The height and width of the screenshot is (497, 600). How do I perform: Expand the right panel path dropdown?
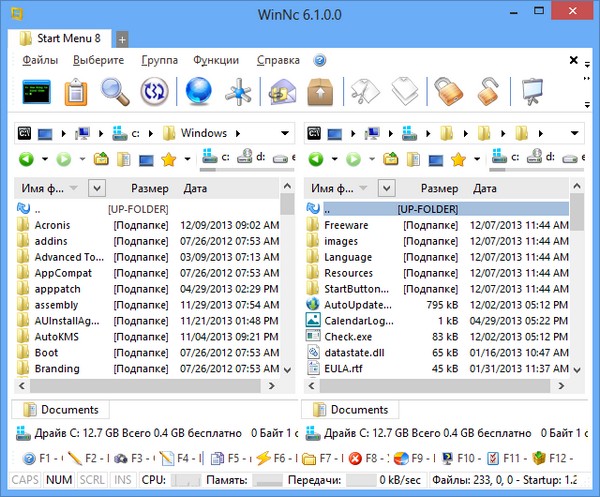[581, 133]
